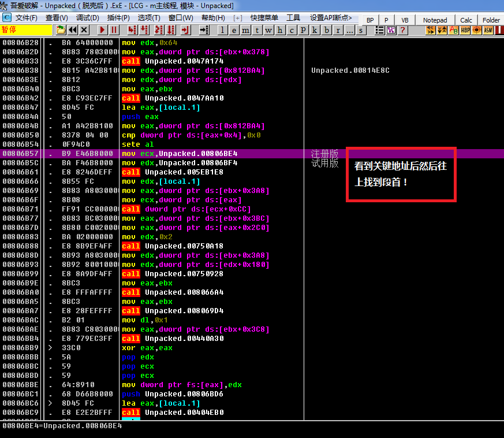Close the debugged program with X icon
The width and height of the screenshot is (504, 438).
pyautogui.click(x=84, y=30)
